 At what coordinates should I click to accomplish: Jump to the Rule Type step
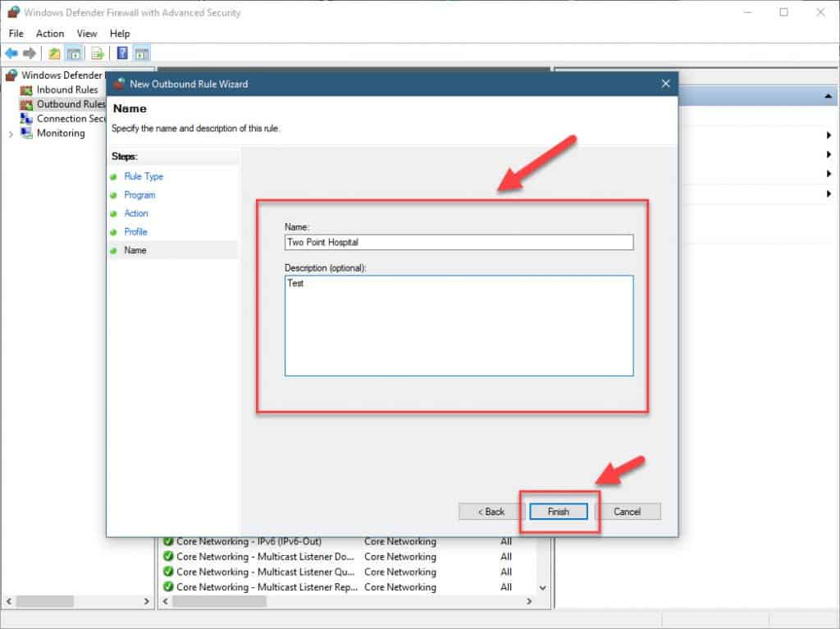(143, 176)
